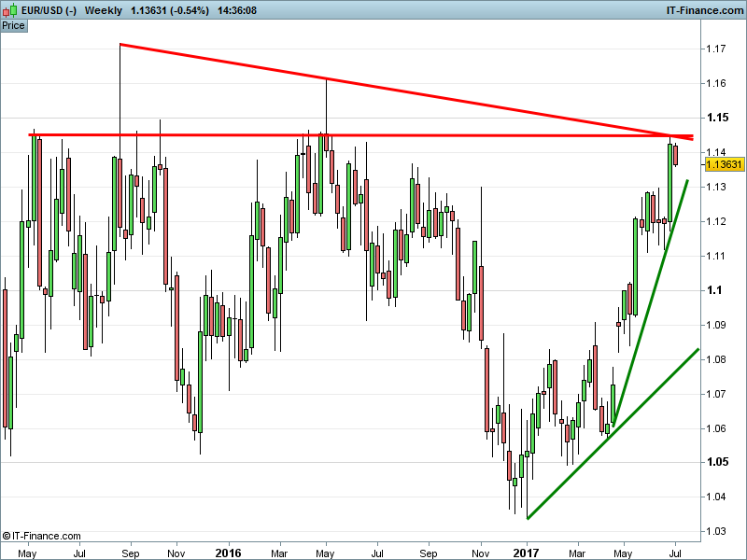Click the 14:36:08 time display
The image size is (747, 560).
click(237, 10)
